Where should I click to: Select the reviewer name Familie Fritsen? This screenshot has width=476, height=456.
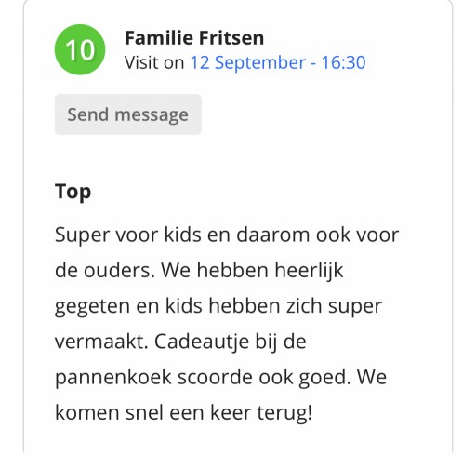pos(194,38)
